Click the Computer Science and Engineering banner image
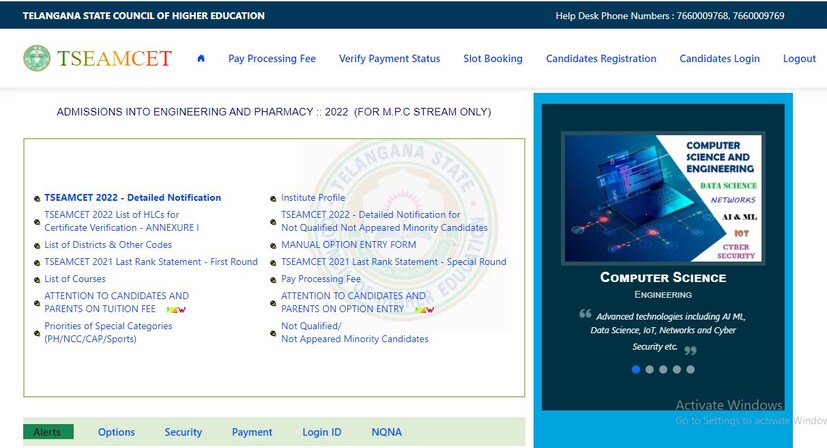The height and width of the screenshot is (448, 827). (x=663, y=198)
